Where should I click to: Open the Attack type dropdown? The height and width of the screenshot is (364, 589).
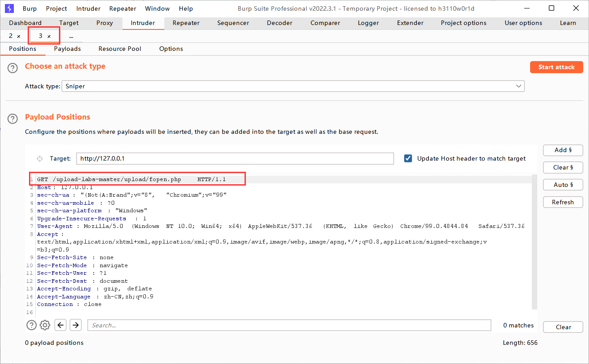pos(293,86)
